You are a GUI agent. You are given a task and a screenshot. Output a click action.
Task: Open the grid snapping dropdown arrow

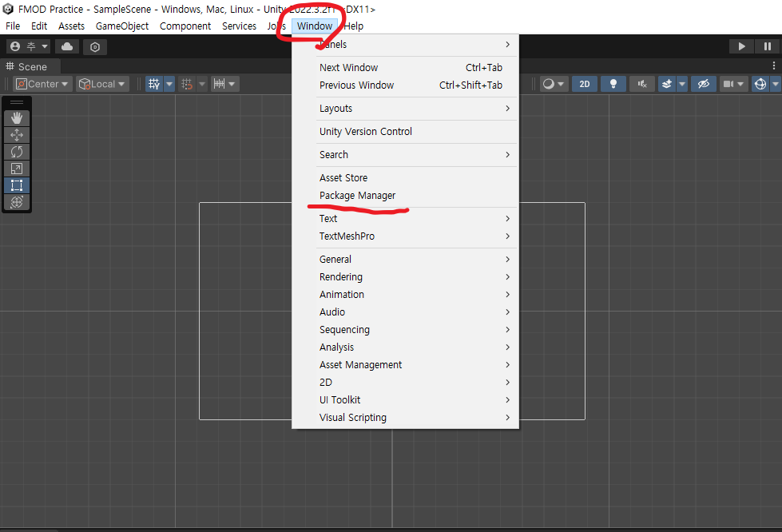tap(202, 84)
